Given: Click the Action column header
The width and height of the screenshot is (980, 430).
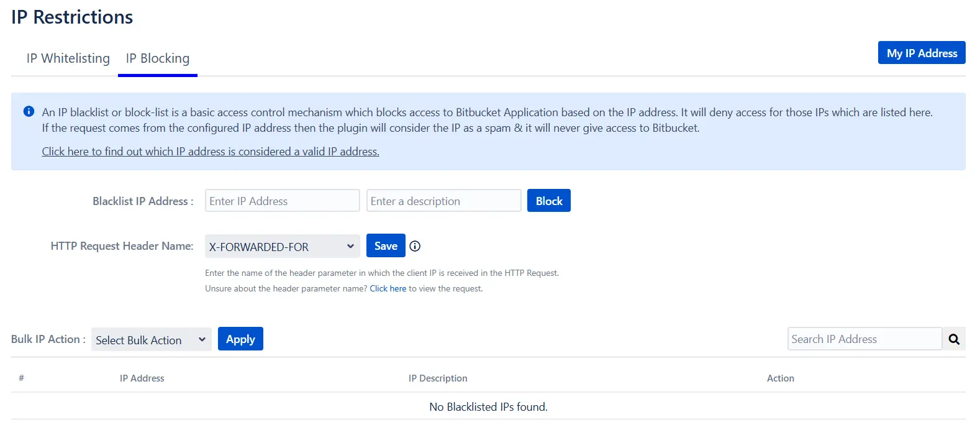Looking at the screenshot, I should pyautogui.click(x=780, y=378).
